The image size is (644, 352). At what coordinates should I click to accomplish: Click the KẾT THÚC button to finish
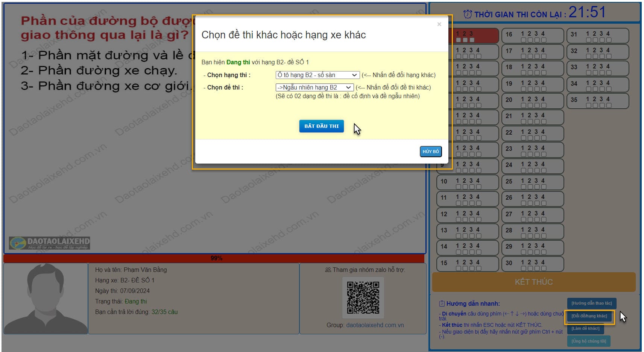click(533, 282)
